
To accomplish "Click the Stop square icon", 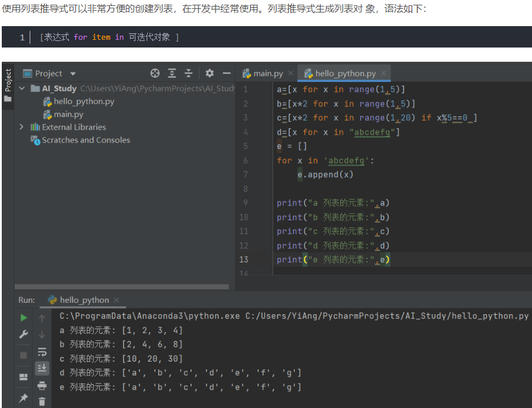I will (x=23, y=355).
